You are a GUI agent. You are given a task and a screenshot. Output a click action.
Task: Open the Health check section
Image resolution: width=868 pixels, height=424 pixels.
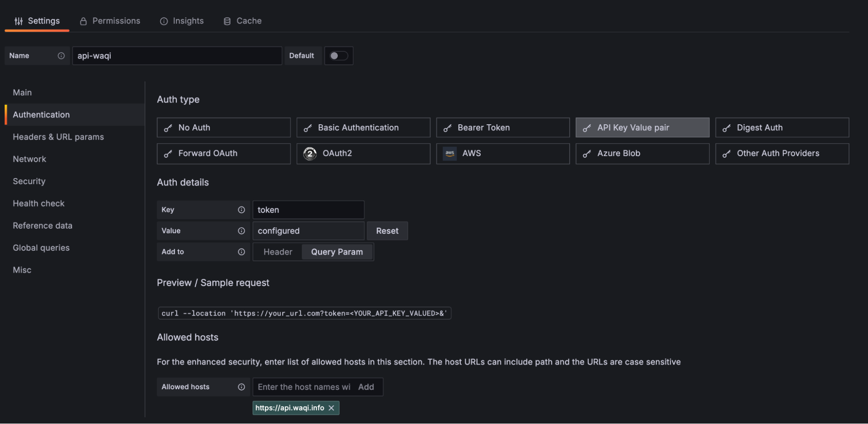coord(39,203)
